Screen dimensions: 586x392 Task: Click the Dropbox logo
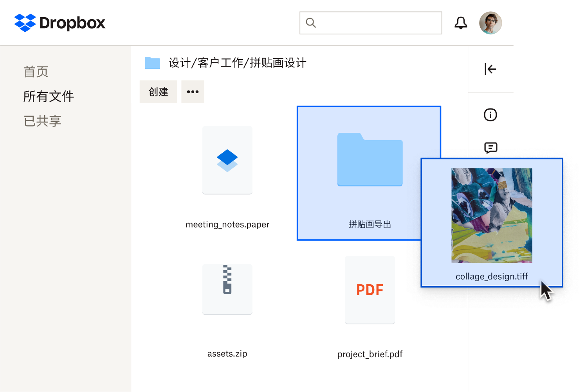tap(59, 23)
